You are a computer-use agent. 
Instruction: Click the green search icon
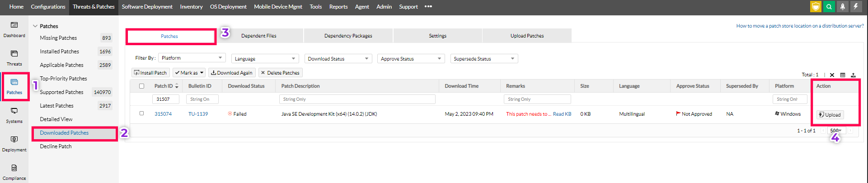coord(829,7)
